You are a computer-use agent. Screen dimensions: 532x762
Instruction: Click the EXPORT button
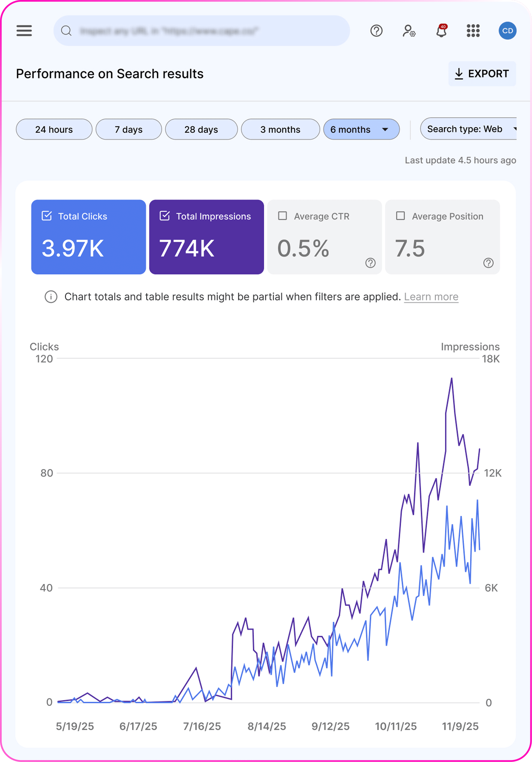pos(482,74)
